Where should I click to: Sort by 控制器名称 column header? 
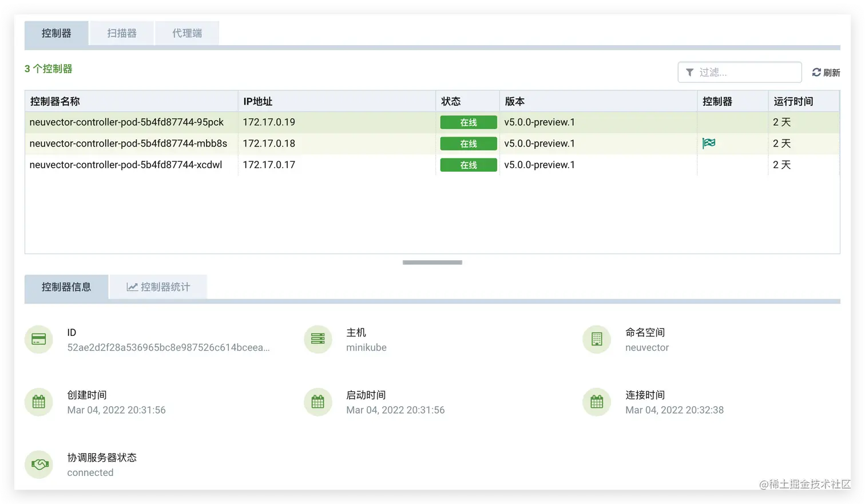pos(131,101)
